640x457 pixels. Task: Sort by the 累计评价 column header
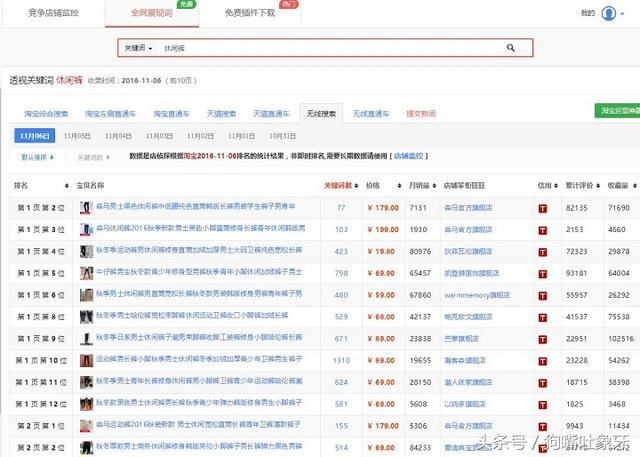tap(582, 186)
